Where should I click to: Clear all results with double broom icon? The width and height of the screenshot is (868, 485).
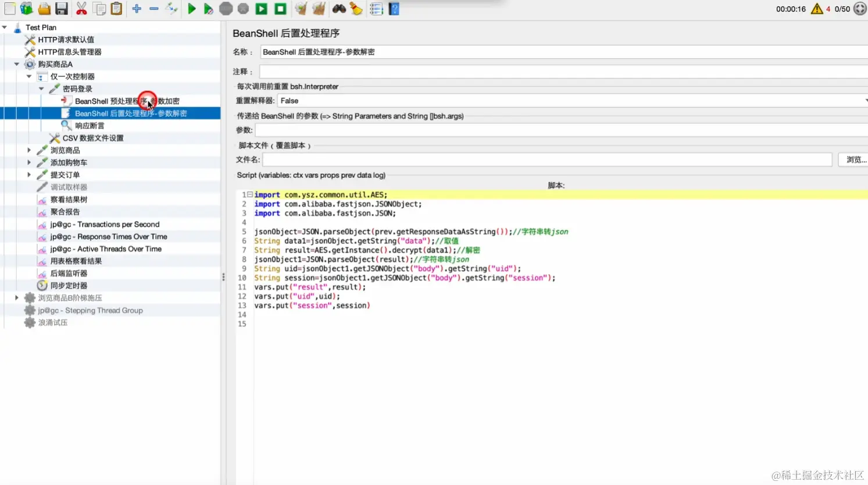(319, 9)
